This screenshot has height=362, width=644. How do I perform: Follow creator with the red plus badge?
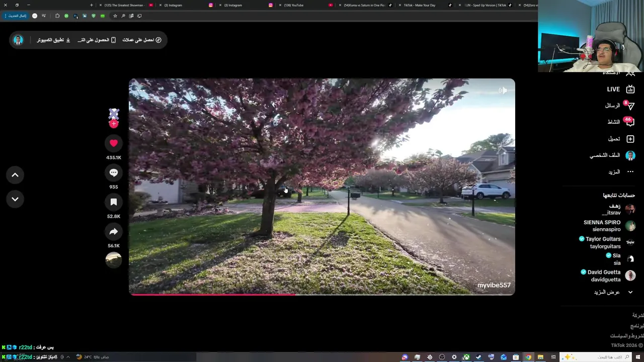pyautogui.click(x=114, y=124)
